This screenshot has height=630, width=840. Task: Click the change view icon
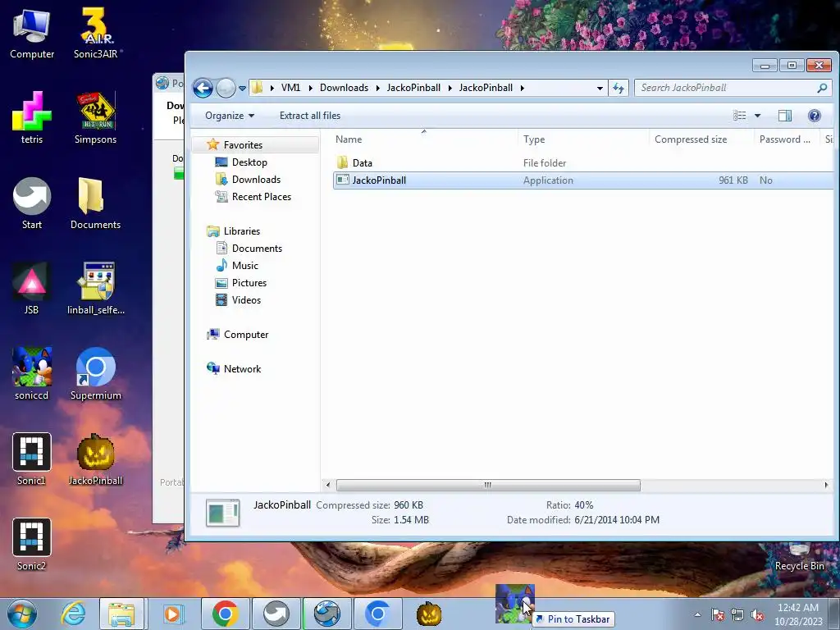tap(739, 116)
